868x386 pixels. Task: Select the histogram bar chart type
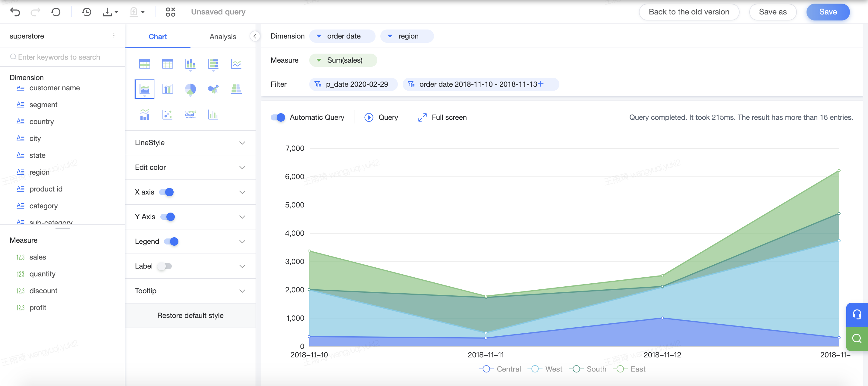tap(213, 114)
